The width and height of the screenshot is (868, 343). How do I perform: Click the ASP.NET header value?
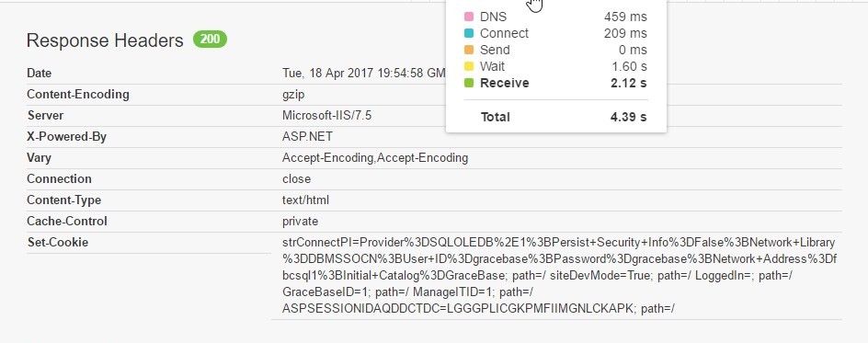307,137
